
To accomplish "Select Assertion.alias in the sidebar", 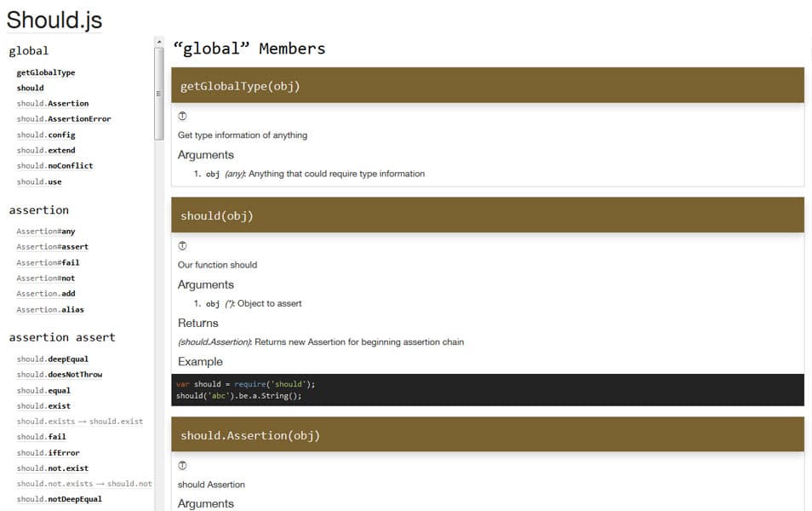I will (x=49, y=309).
